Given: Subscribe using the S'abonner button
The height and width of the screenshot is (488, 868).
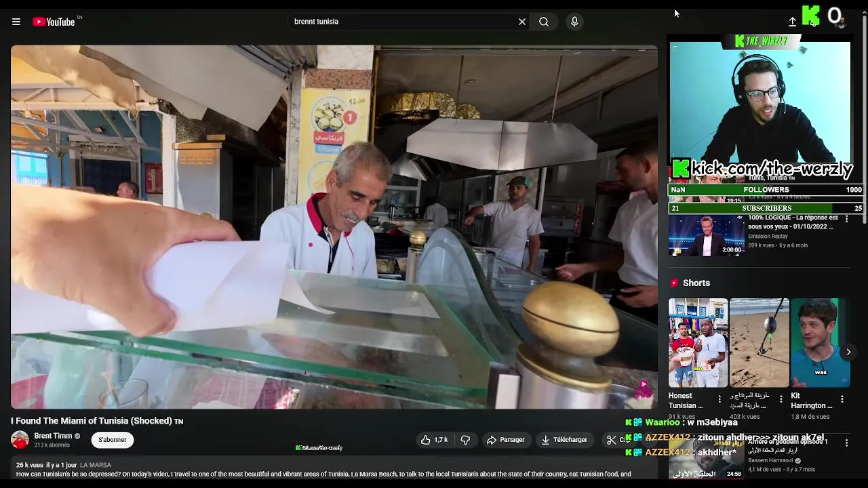Looking at the screenshot, I should pyautogui.click(x=112, y=440).
